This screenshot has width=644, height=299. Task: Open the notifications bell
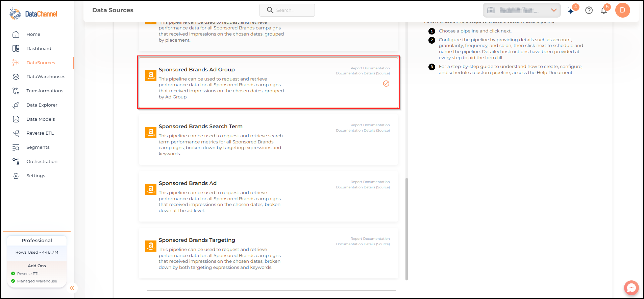[604, 10]
